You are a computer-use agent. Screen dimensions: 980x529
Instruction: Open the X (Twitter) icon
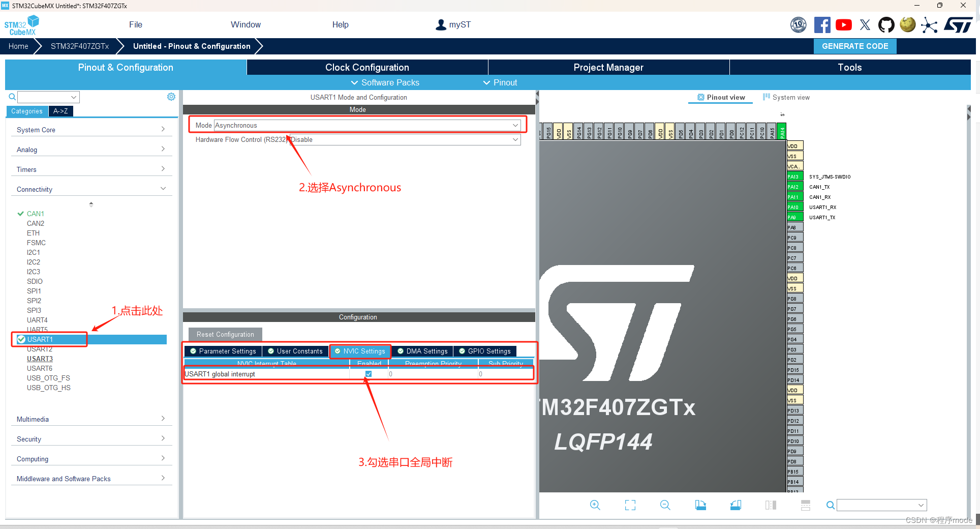point(865,25)
